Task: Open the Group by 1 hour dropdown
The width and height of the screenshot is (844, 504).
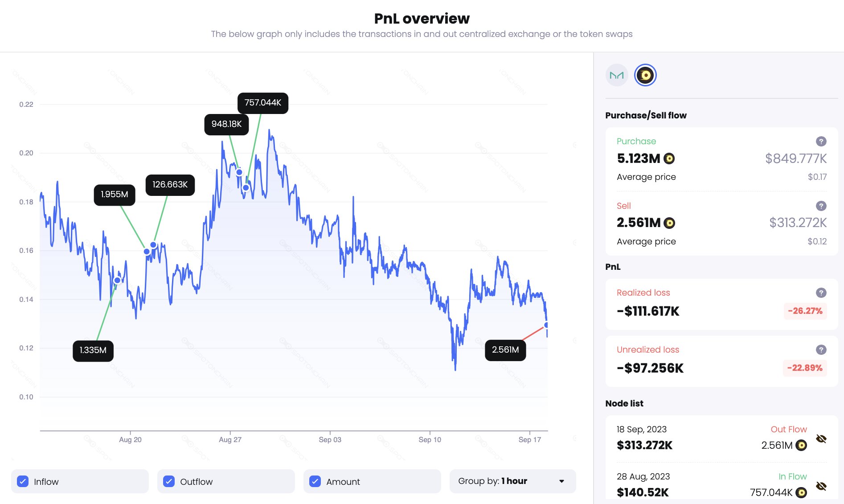Action: point(512,481)
